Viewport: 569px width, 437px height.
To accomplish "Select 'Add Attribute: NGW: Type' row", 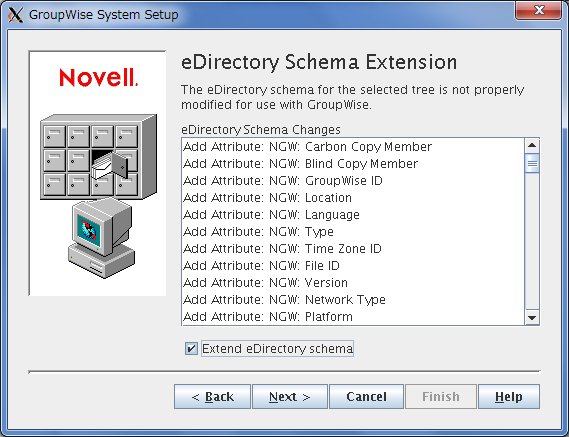I will click(353, 232).
